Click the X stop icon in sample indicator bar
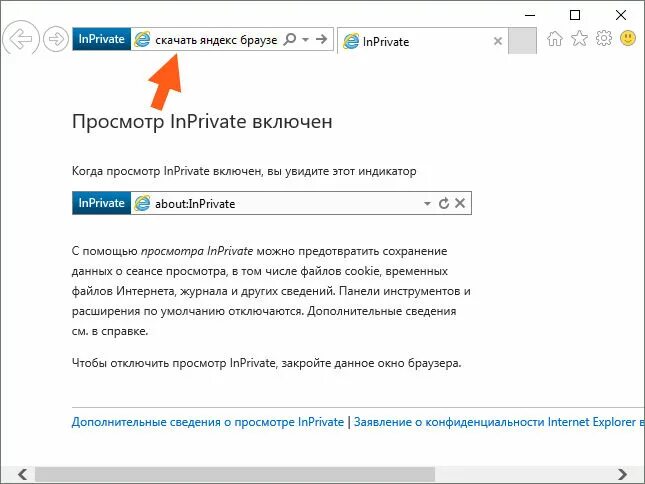Image resolution: width=645 pixels, height=484 pixels. click(460, 203)
